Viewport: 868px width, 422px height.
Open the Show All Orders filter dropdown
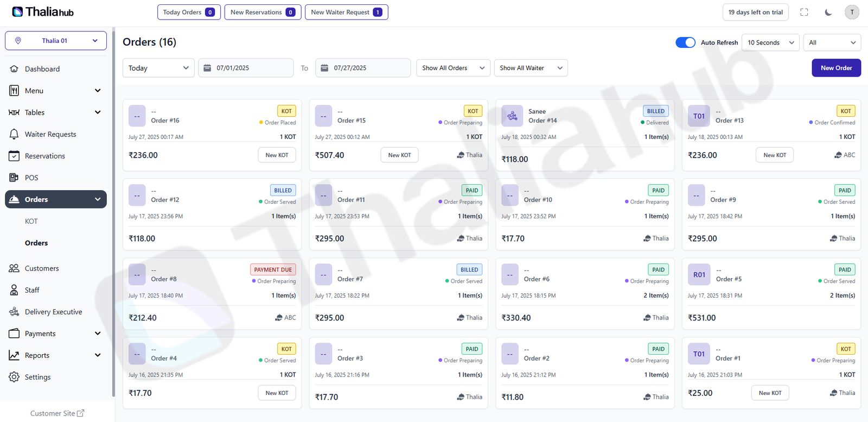pyautogui.click(x=453, y=68)
